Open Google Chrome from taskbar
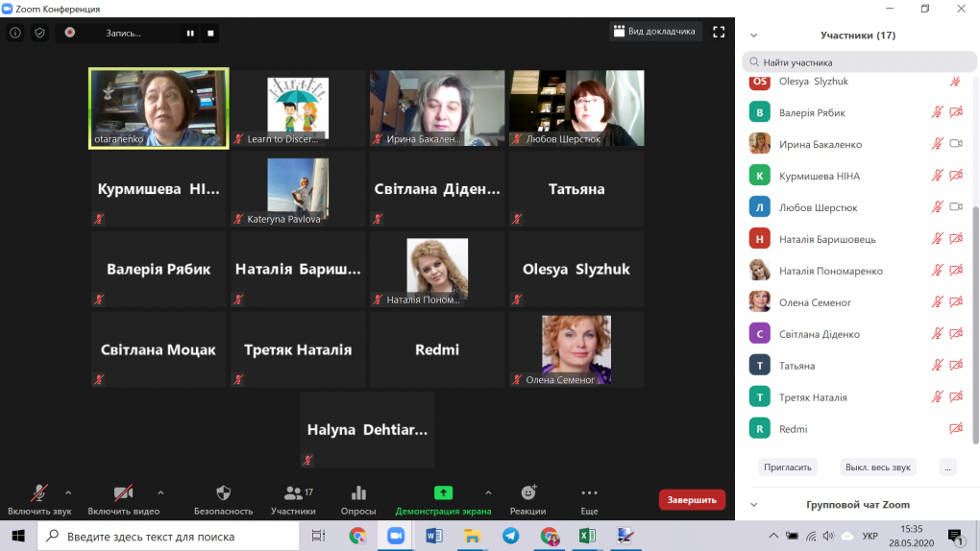This screenshot has height=551, width=980. tap(357, 536)
